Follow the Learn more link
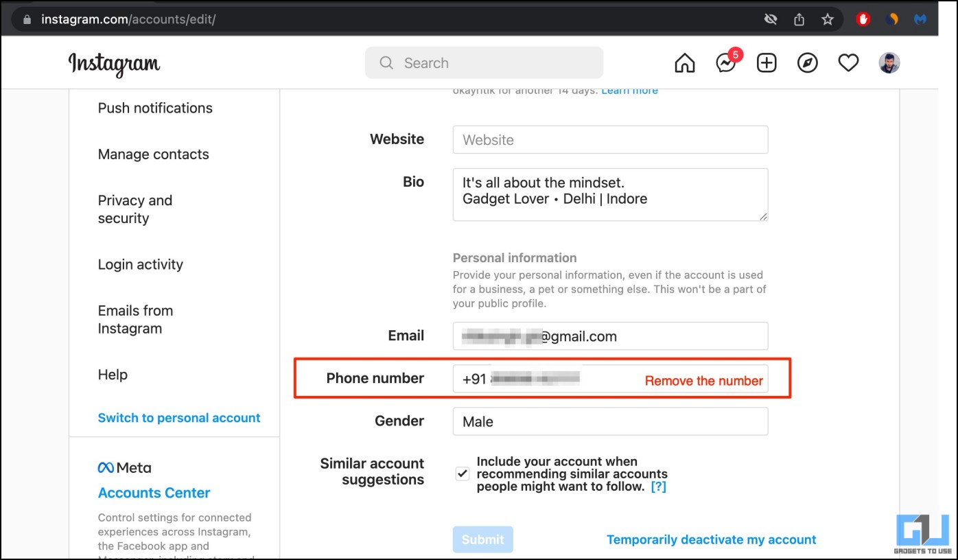This screenshot has width=958, height=560. pos(629,91)
